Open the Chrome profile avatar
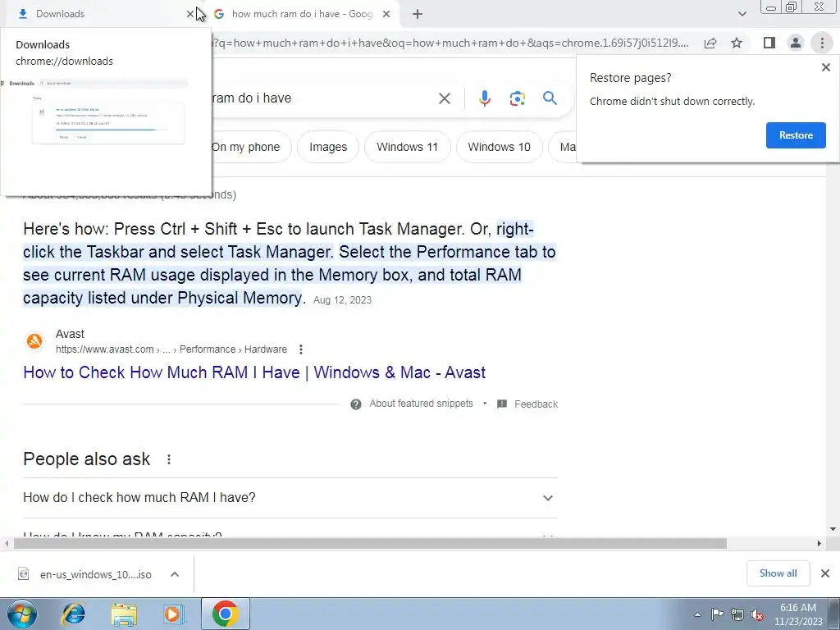 point(796,43)
